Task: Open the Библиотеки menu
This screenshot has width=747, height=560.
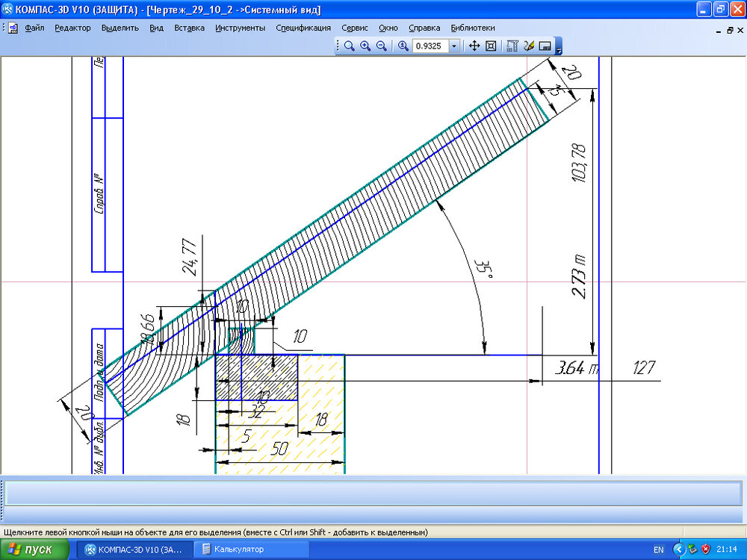Action: tap(472, 28)
